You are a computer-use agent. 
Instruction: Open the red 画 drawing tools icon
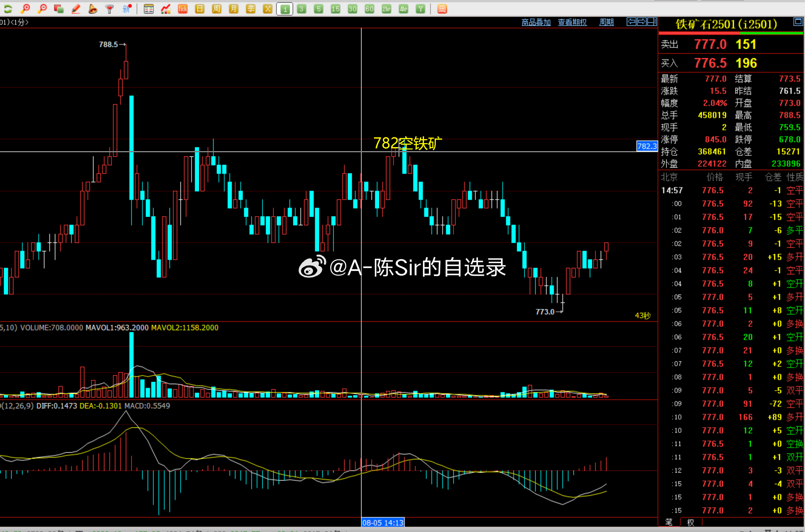tap(442, 9)
